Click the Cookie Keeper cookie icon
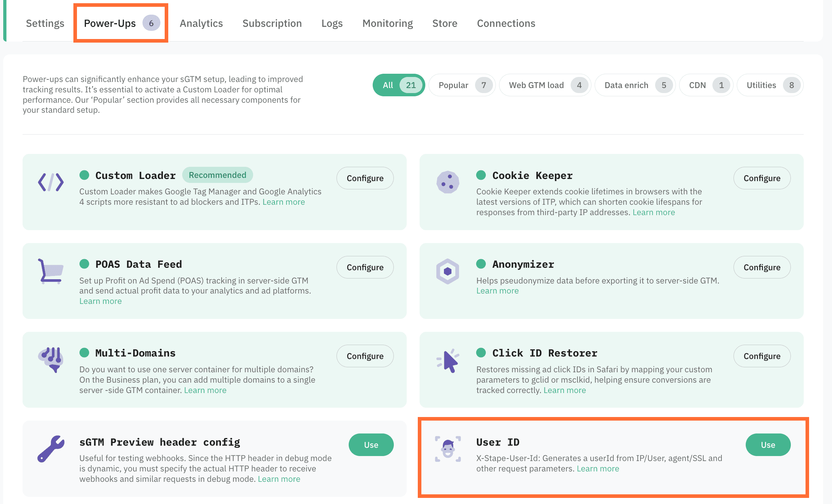The height and width of the screenshot is (504, 832). [447, 182]
